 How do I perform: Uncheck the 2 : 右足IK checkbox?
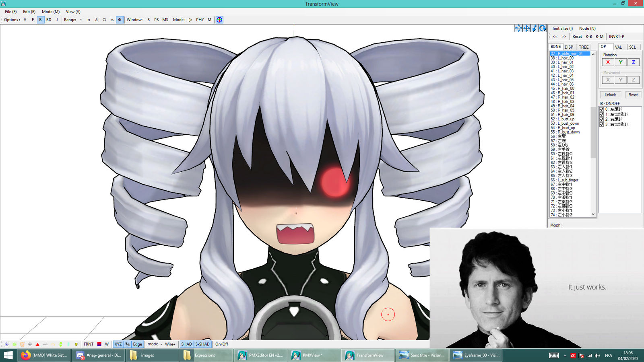[x=602, y=119]
